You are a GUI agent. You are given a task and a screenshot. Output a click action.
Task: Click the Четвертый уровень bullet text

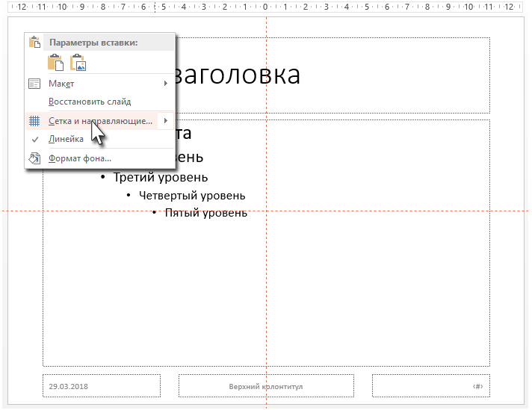point(192,196)
